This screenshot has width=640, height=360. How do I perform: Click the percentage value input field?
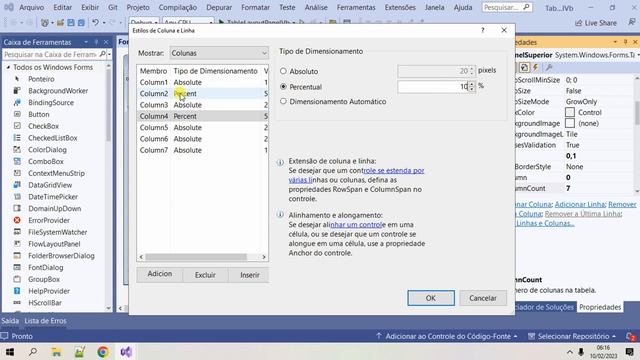coord(432,87)
